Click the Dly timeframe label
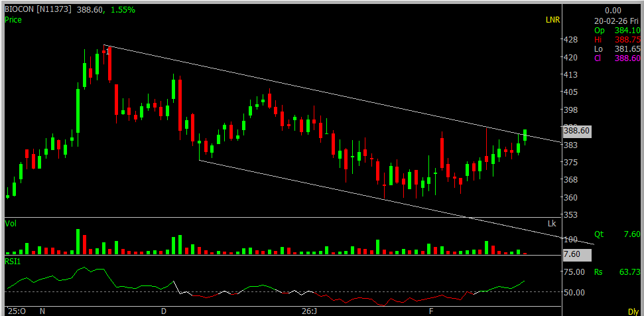644x316 pixels. point(633,312)
